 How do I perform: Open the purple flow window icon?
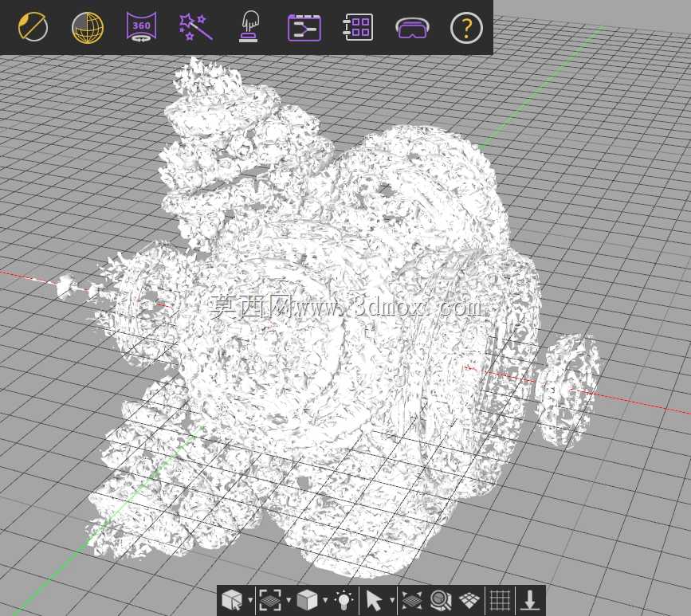coord(304,28)
